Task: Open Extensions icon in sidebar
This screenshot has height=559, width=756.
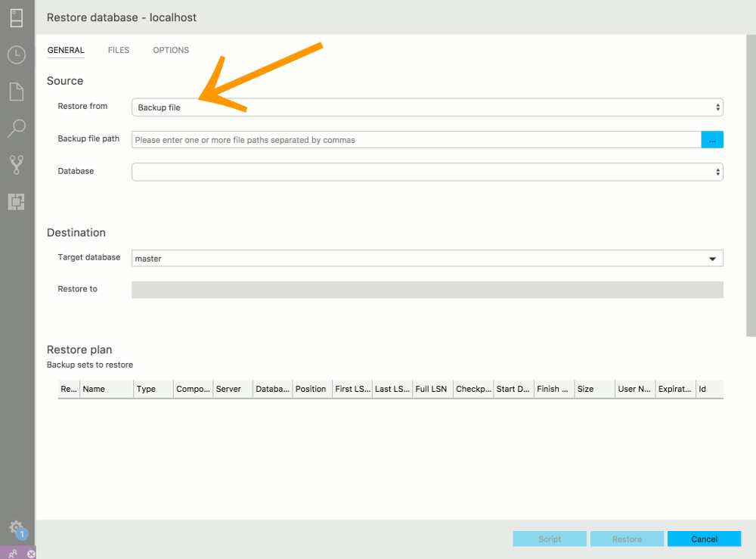Action: point(17,202)
